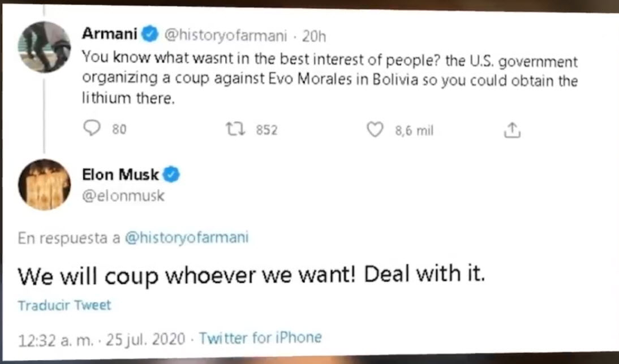Click the 'We will coup whoever we want!' text
Viewport: 619px width, 364px height.
(187, 275)
